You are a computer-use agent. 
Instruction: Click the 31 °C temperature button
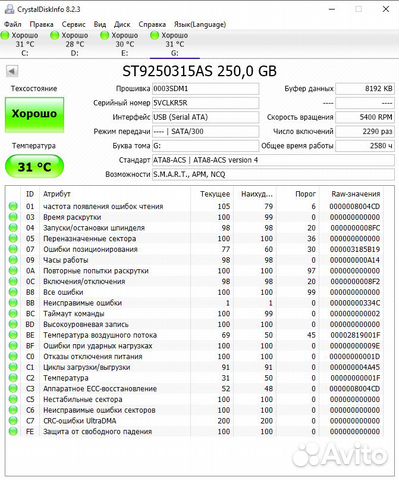point(34,166)
